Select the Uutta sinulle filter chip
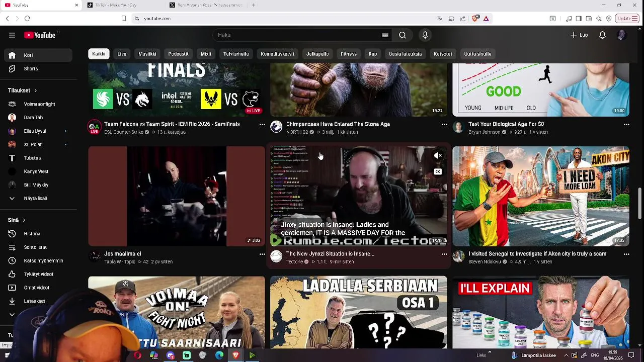 coord(477,54)
